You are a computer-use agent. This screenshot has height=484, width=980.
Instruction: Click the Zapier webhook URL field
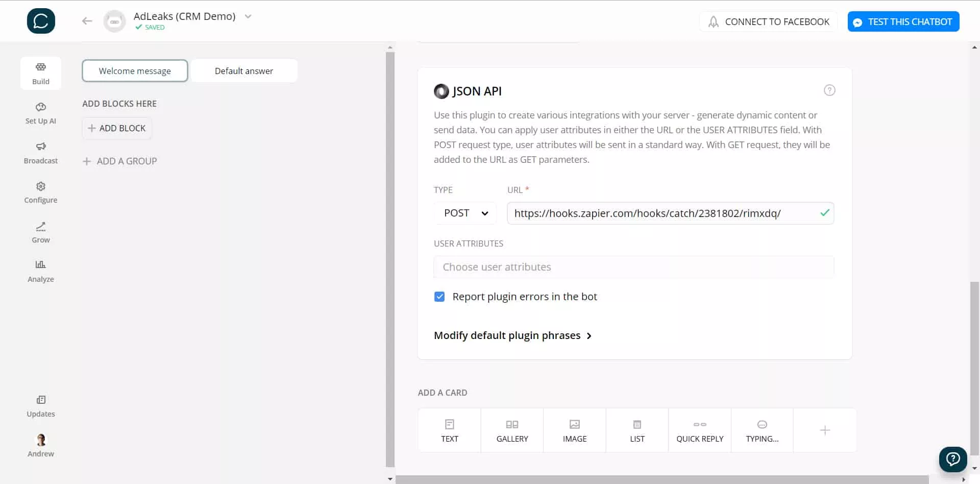670,213
